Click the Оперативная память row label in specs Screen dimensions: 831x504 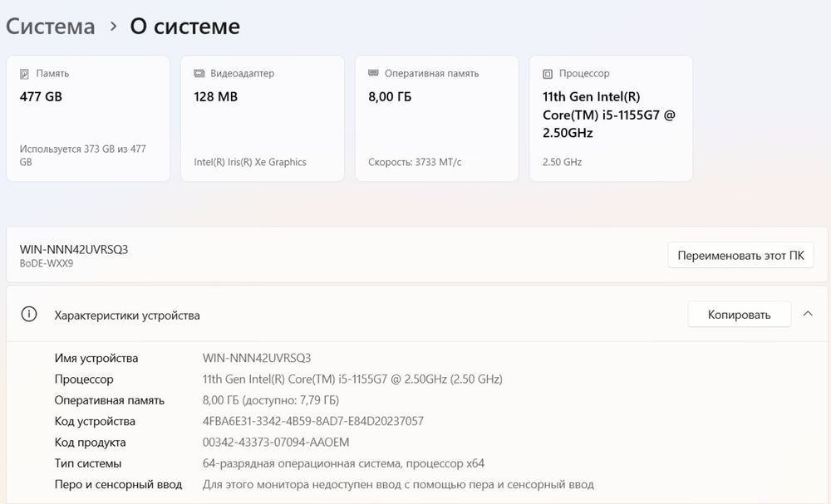pyautogui.click(x=109, y=400)
